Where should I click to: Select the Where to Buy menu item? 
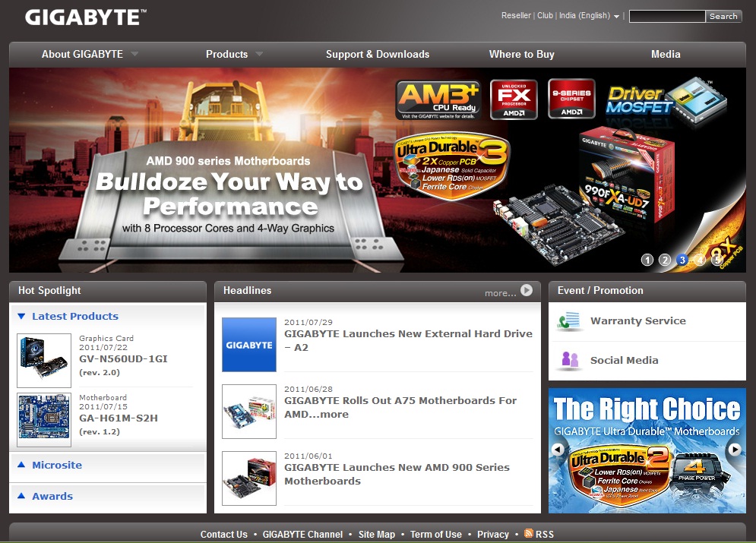[522, 54]
